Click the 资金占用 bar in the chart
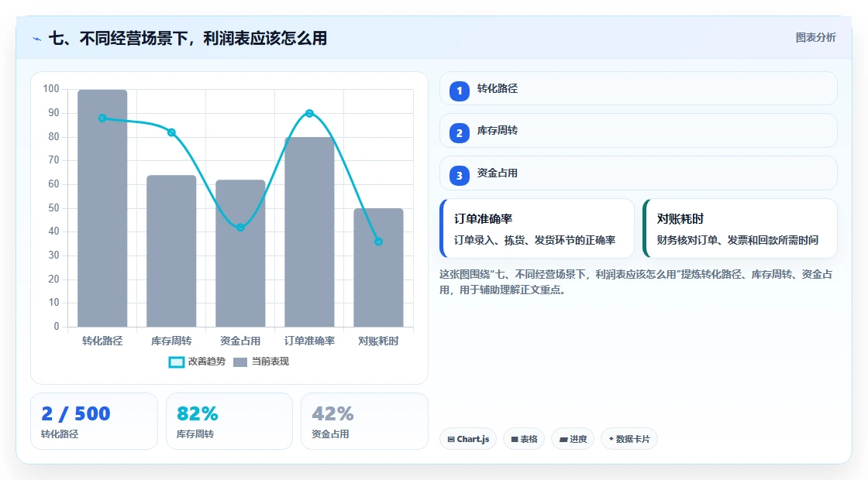Image resolution: width=868 pixels, height=480 pixels. 240,253
